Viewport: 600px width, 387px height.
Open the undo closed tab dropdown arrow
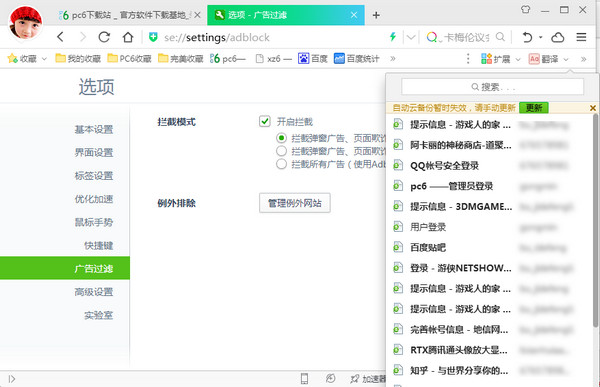pyautogui.click(x=541, y=37)
